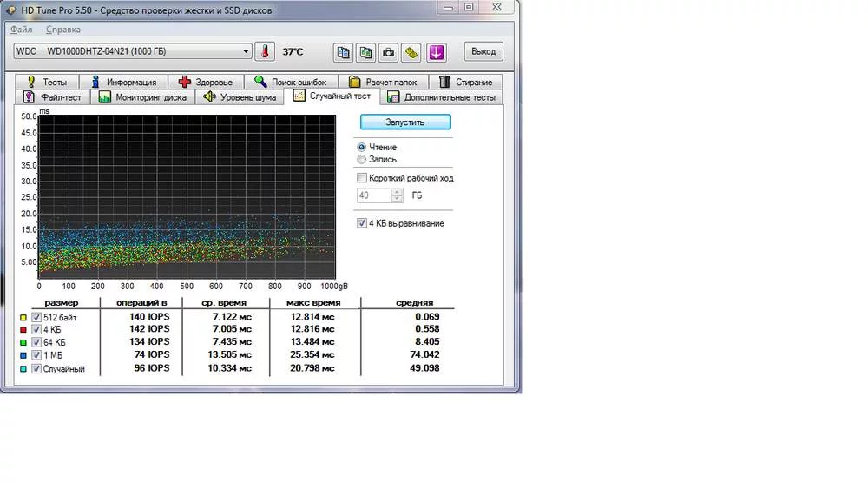Open options with the yellow gears icon

[411, 52]
